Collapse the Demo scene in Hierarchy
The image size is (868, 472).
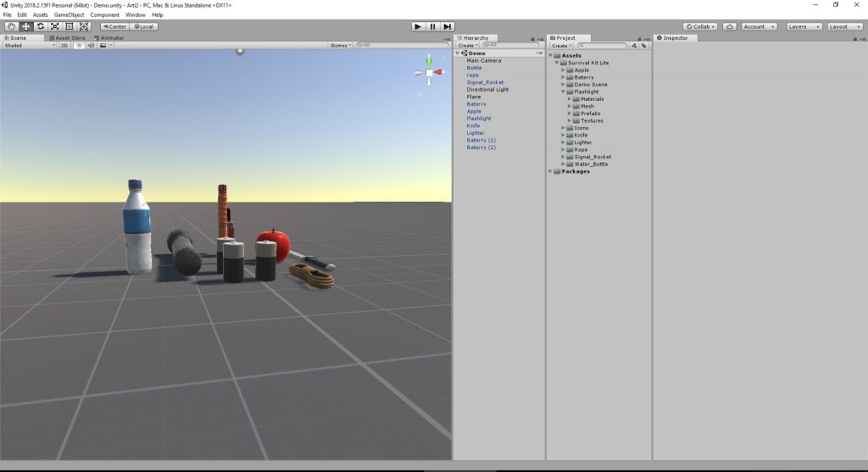pyautogui.click(x=458, y=53)
